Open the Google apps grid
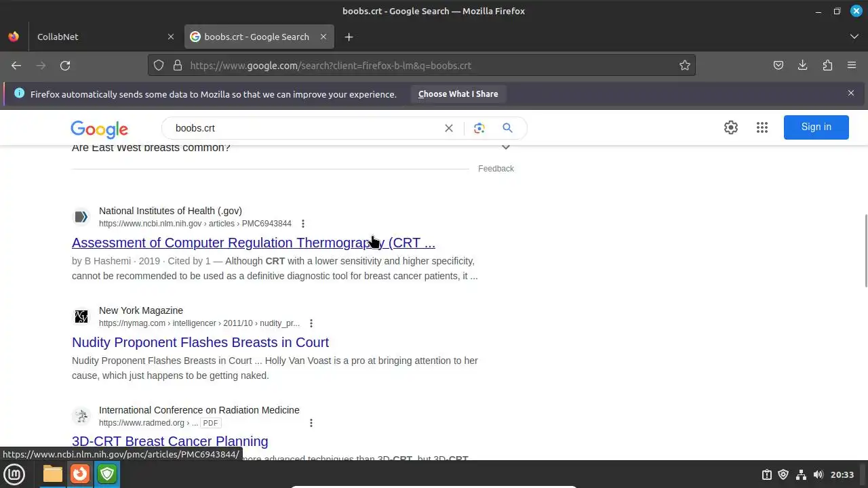 tap(762, 127)
